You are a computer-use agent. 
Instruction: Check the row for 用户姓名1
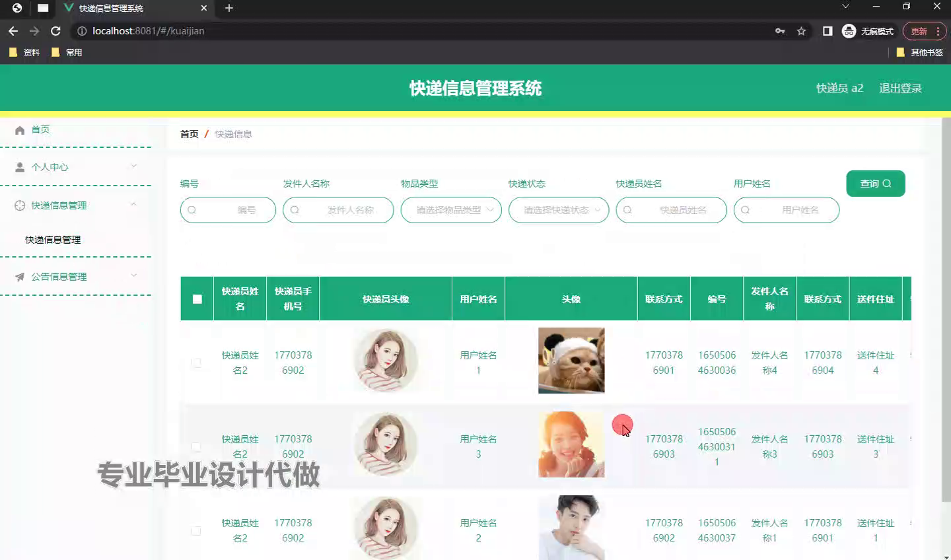pos(196,363)
